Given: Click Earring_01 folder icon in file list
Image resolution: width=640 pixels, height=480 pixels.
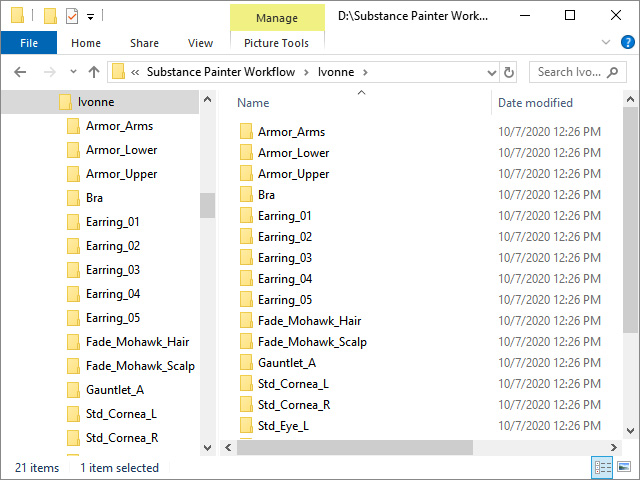Looking at the screenshot, I should (246, 216).
